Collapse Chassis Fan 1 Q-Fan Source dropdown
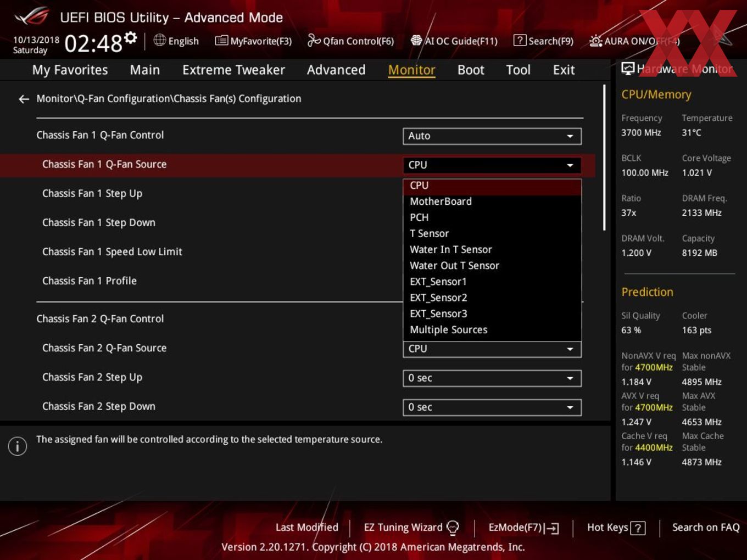Image resolution: width=747 pixels, height=560 pixels. pos(492,165)
